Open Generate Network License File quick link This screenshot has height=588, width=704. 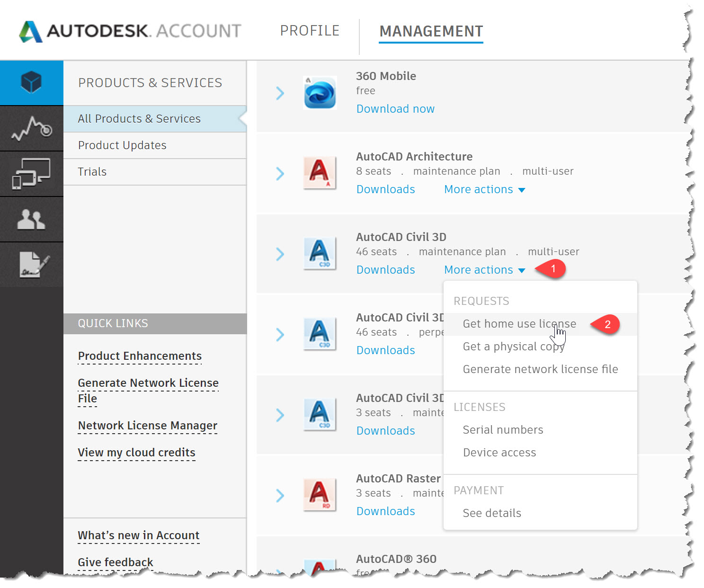tap(148, 391)
